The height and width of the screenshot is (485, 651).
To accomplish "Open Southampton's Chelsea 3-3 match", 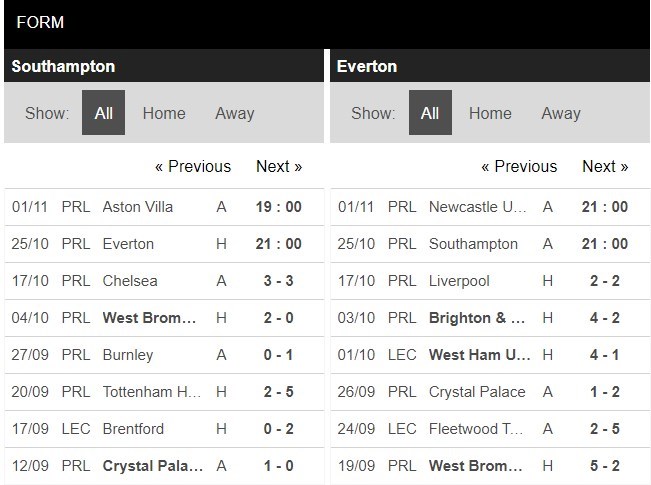I will point(164,281).
